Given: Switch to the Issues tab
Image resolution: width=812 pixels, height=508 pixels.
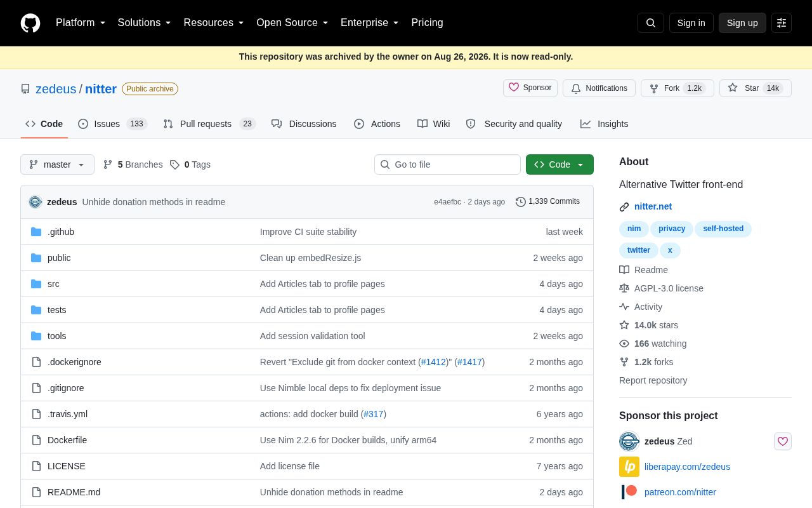Looking at the screenshot, I should [x=112, y=124].
